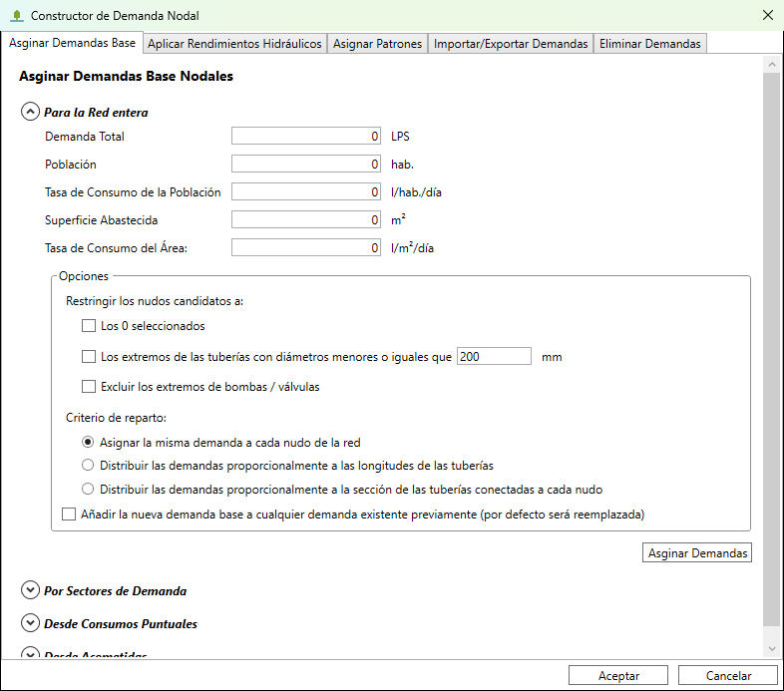Select Asignar la misma demanda a cada nudo
The width and height of the screenshot is (784, 691).
[x=88, y=443]
